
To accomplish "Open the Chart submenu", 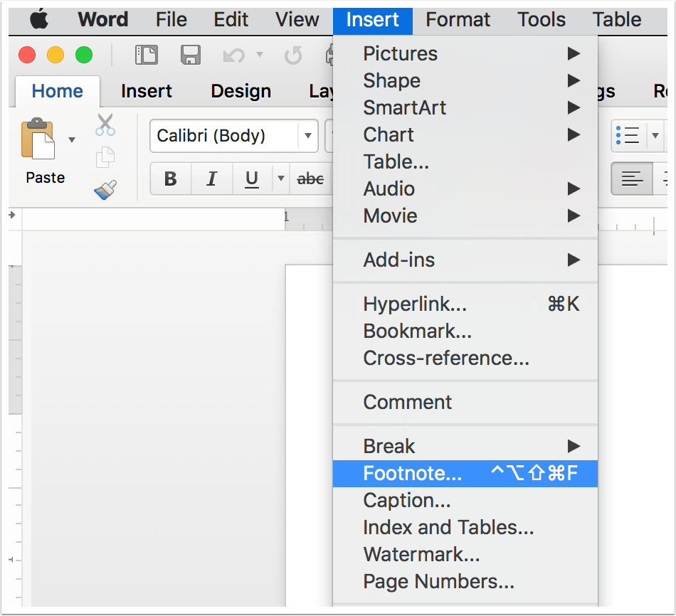I will (x=465, y=135).
